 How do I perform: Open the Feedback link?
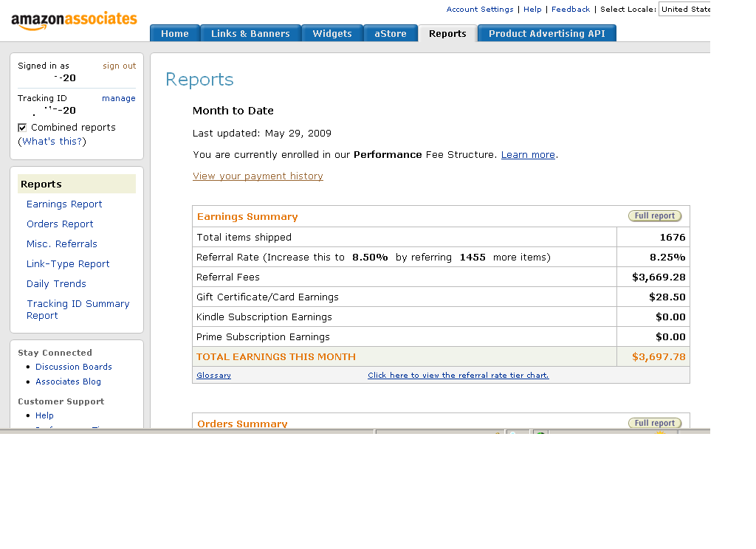(571, 9)
